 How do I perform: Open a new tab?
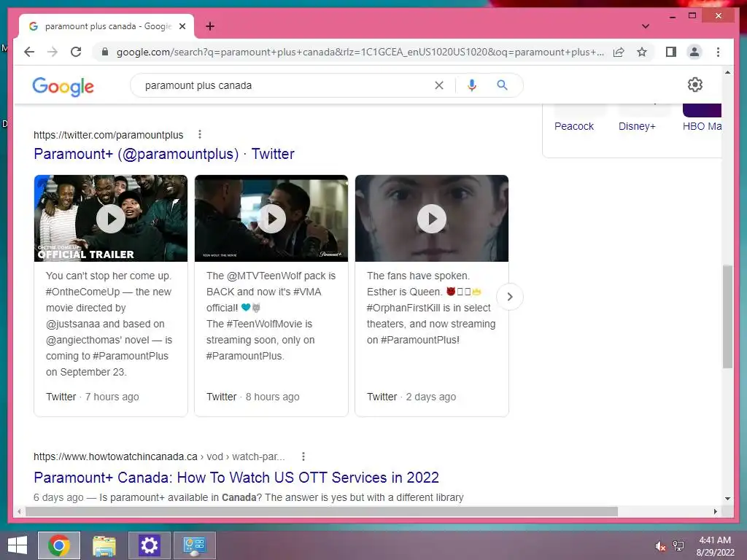210,26
